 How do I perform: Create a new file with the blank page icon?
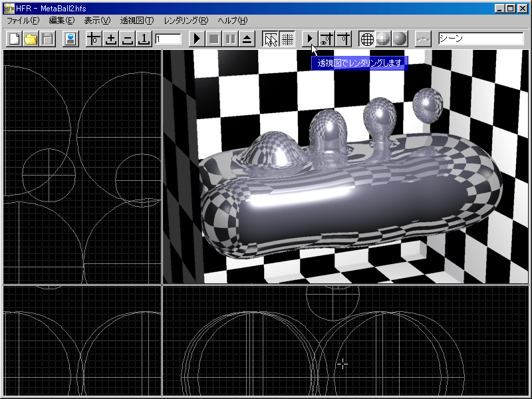point(14,39)
